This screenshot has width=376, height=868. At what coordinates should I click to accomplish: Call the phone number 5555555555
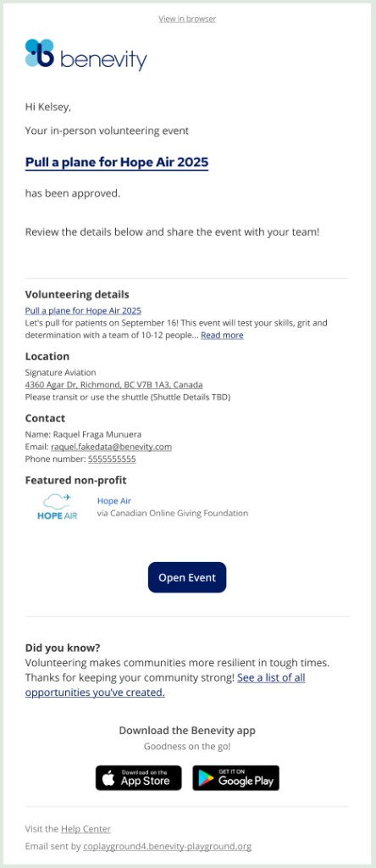[x=112, y=459]
